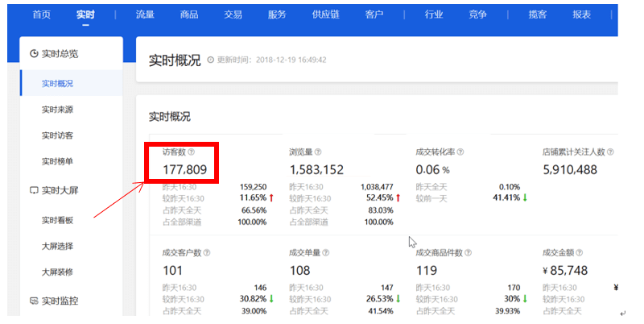This screenshot has width=644, height=324.
Task: Click the 成交单量 value 108
Action: pyautogui.click(x=299, y=271)
